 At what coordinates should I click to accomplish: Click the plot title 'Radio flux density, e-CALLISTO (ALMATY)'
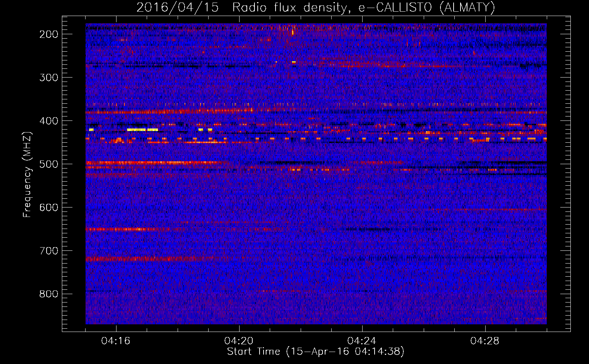pos(364,7)
